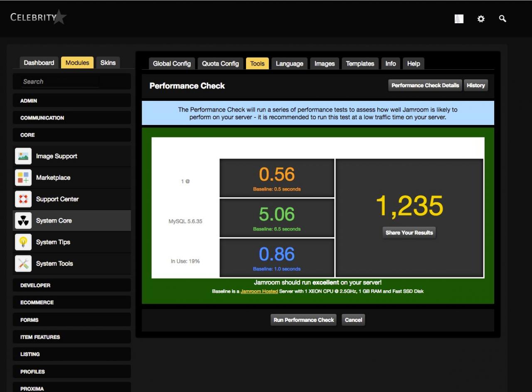Viewport: 532px width, 392px height.
Task: Choose the System Core radiation icon
Action: [23, 221]
